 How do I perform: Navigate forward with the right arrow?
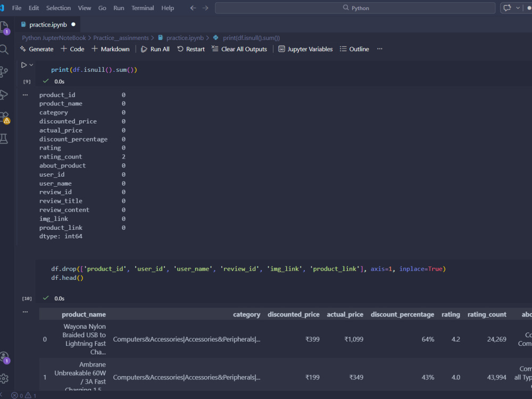(205, 8)
